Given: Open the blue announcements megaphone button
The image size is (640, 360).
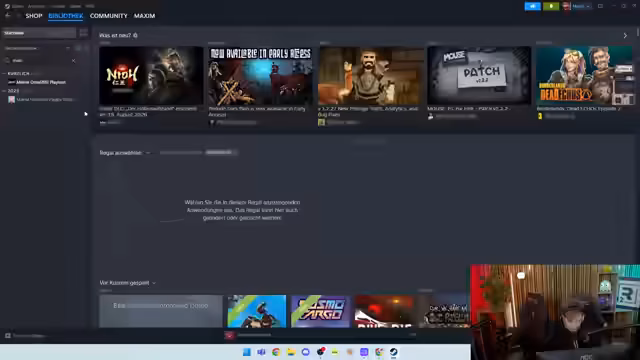Looking at the screenshot, I should click(x=532, y=6).
